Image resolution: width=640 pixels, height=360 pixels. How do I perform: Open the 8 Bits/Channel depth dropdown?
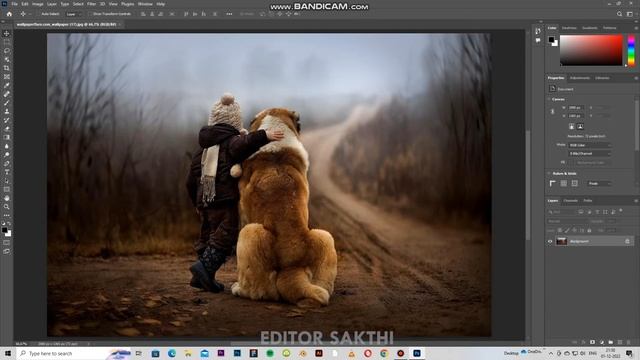590,153
